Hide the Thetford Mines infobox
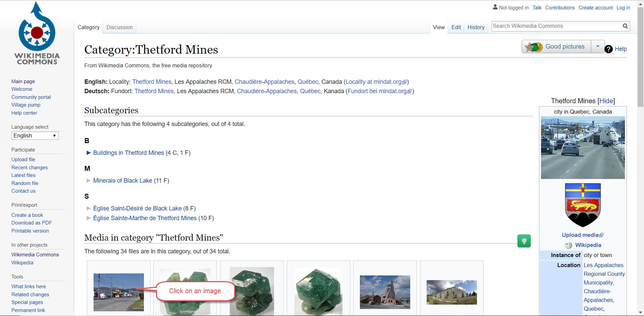The width and height of the screenshot is (644, 316). [x=606, y=101]
